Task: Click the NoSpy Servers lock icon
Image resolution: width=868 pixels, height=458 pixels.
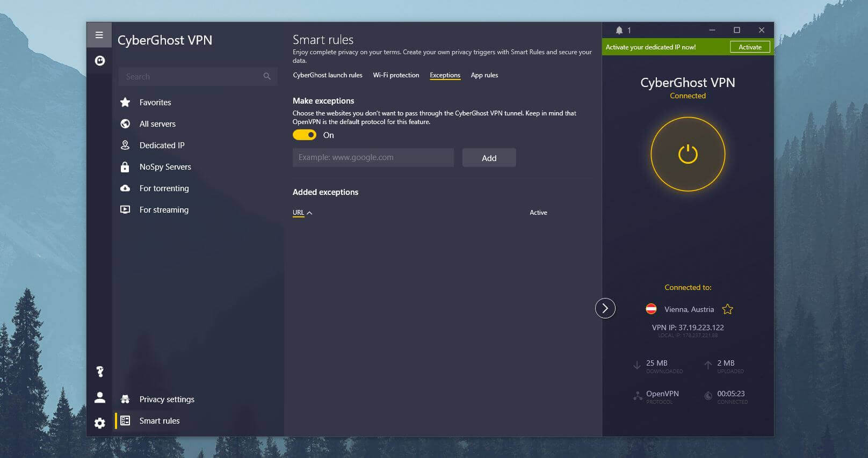Action: [125, 167]
